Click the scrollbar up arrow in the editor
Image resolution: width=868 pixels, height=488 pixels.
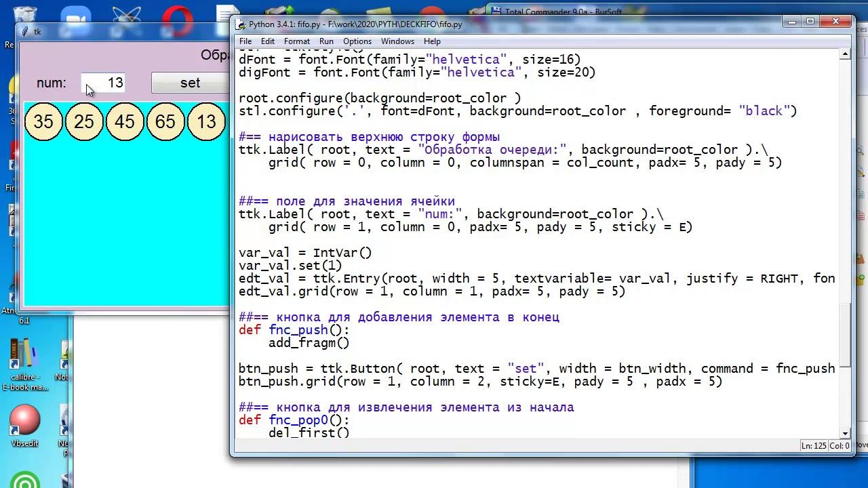845,55
